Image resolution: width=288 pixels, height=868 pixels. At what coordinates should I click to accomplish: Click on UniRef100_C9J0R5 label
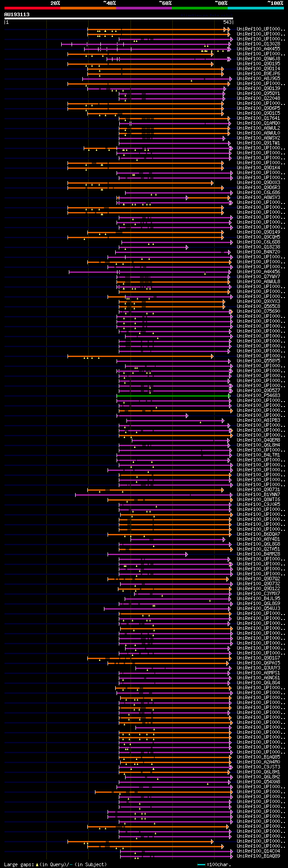258,504
